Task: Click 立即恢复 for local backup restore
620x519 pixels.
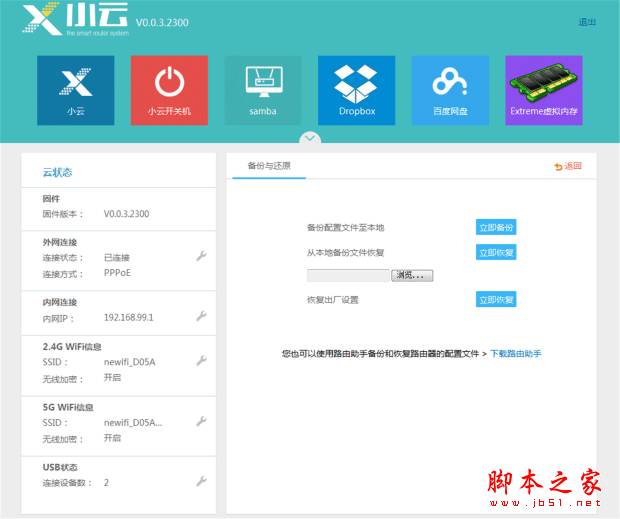Action: 496,253
